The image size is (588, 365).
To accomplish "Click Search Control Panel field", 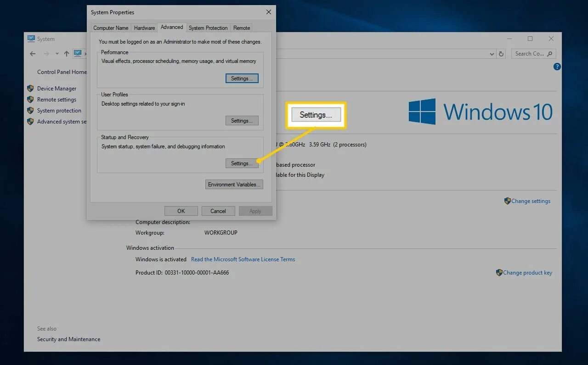I will (x=533, y=54).
